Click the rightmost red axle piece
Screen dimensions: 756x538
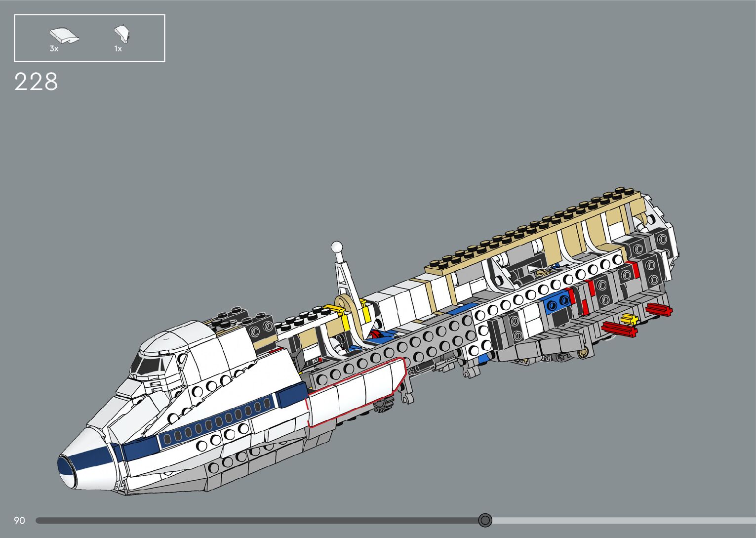(x=659, y=310)
